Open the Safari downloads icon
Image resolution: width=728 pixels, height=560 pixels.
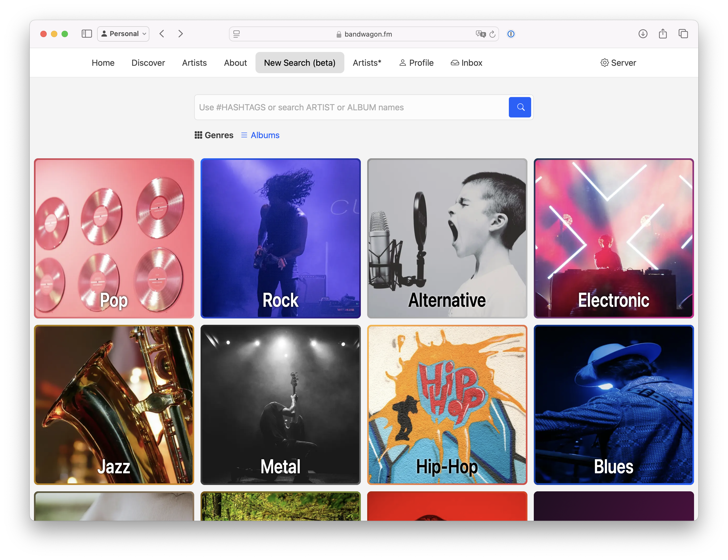click(643, 34)
